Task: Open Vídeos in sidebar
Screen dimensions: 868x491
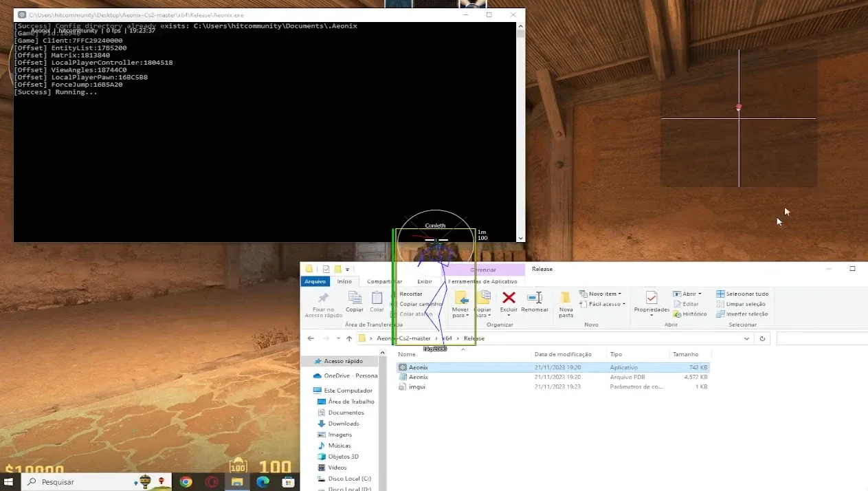Action: [x=333, y=468]
